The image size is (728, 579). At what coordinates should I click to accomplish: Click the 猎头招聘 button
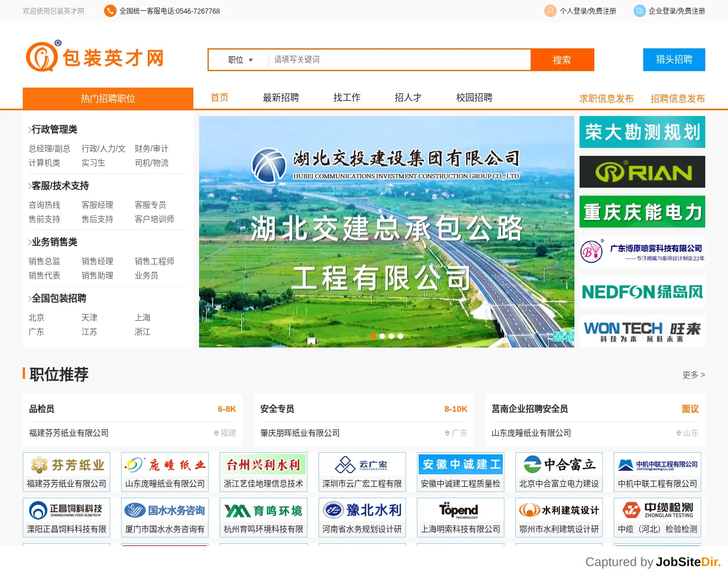[x=674, y=60]
